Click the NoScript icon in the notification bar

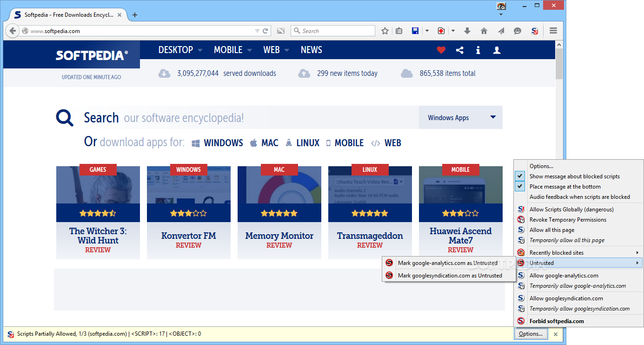(x=11, y=334)
